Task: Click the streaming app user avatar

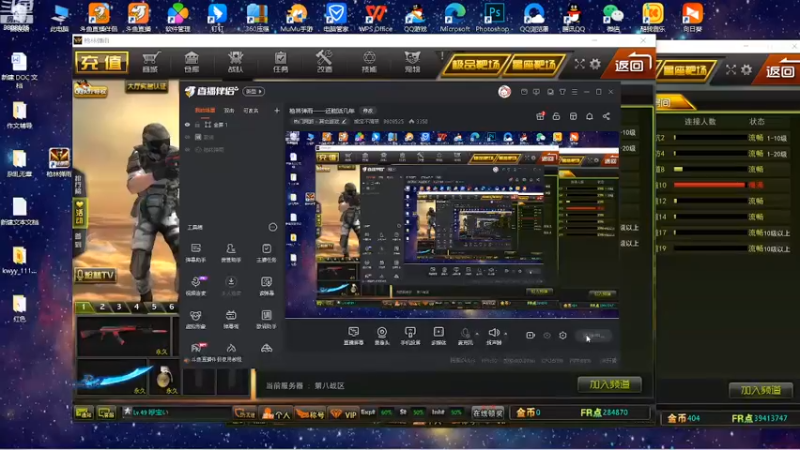Action: [504, 92]
